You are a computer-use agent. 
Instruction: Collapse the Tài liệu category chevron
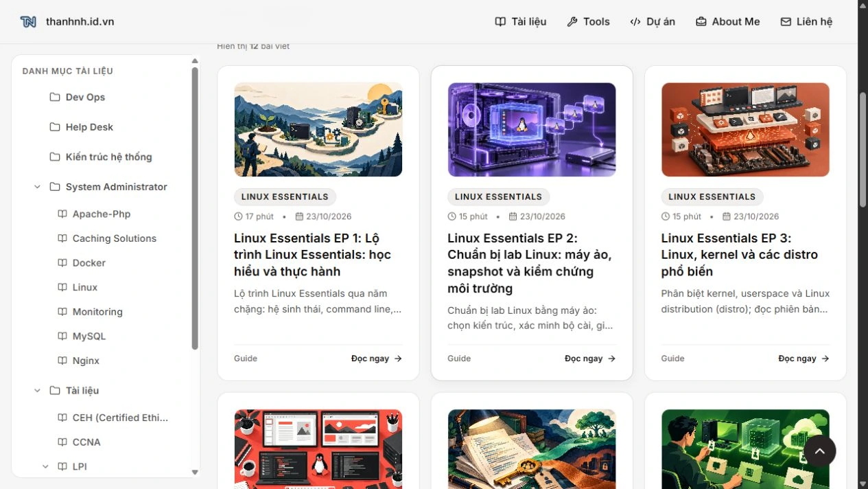(38, 391)
